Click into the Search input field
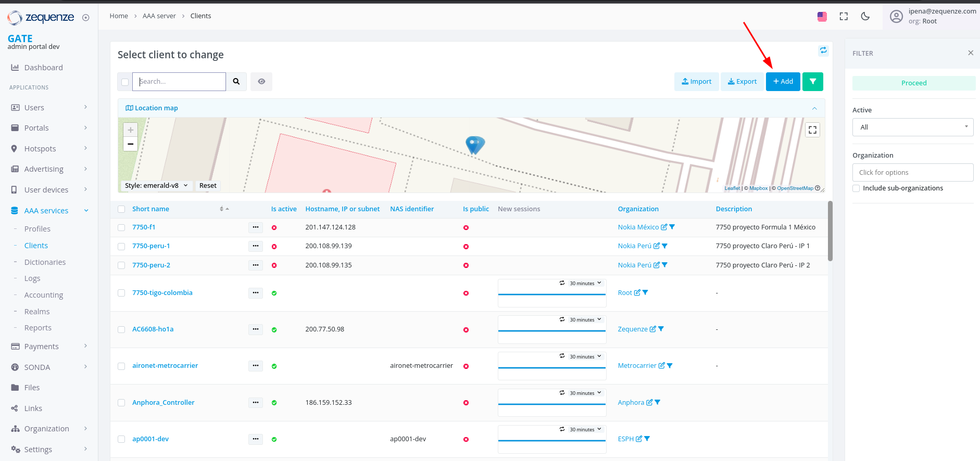 pos(180,82)
